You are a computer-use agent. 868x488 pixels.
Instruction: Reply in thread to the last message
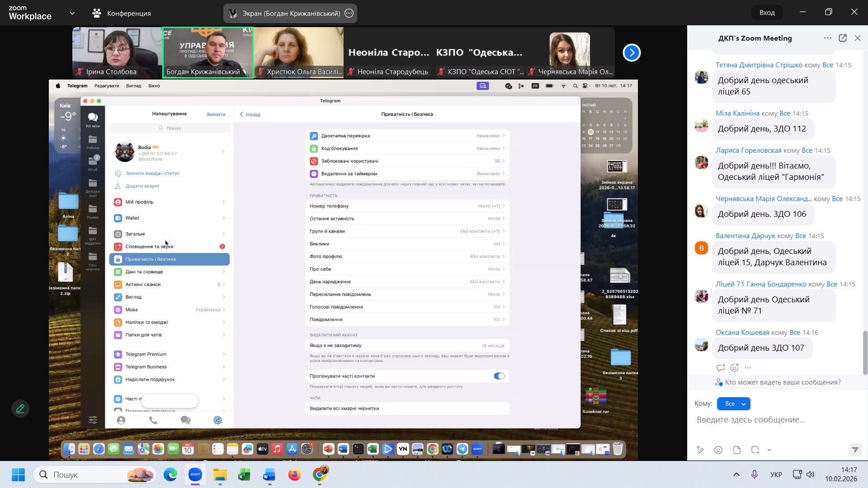tap(721, 368)
